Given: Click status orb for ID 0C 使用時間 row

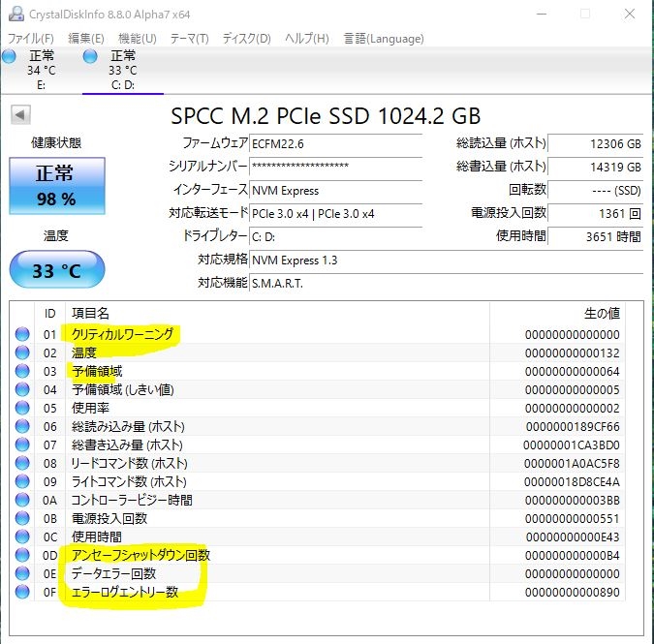Looking at the screenshot, I should coord(22,537).
